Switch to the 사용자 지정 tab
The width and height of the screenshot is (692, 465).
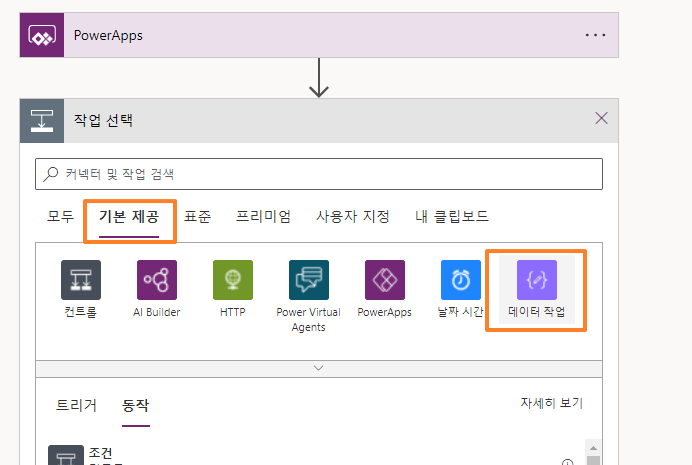[353, 217]
